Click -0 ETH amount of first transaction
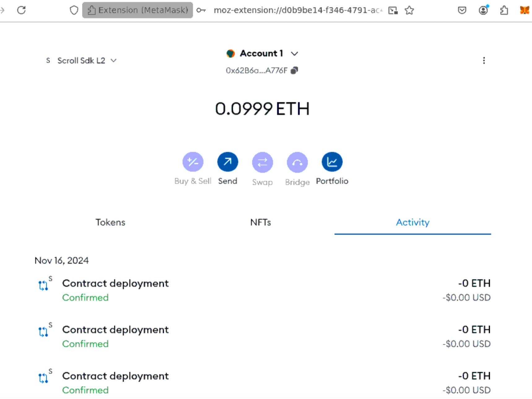The image size is (532, 399). [x=474, y=283]
